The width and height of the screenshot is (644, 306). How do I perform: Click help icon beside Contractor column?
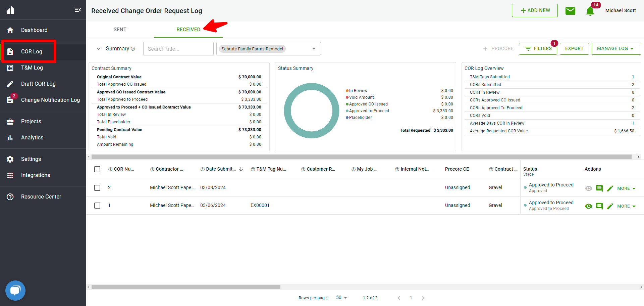[x=152, y=169]
